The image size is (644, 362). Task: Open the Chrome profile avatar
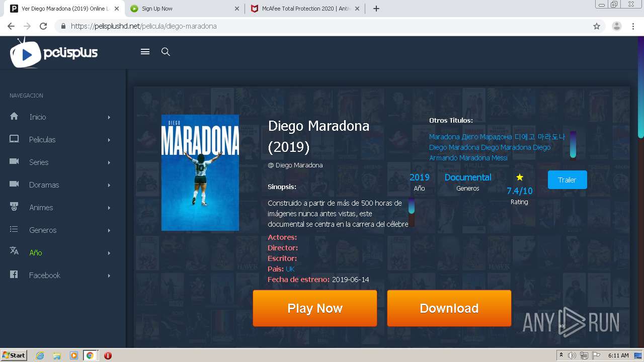click(x=617, y=26)
